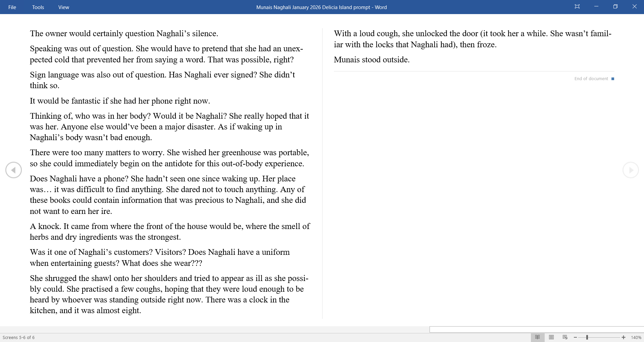Click the zoom slider handle
644x342 pixels.
[587, 337]
